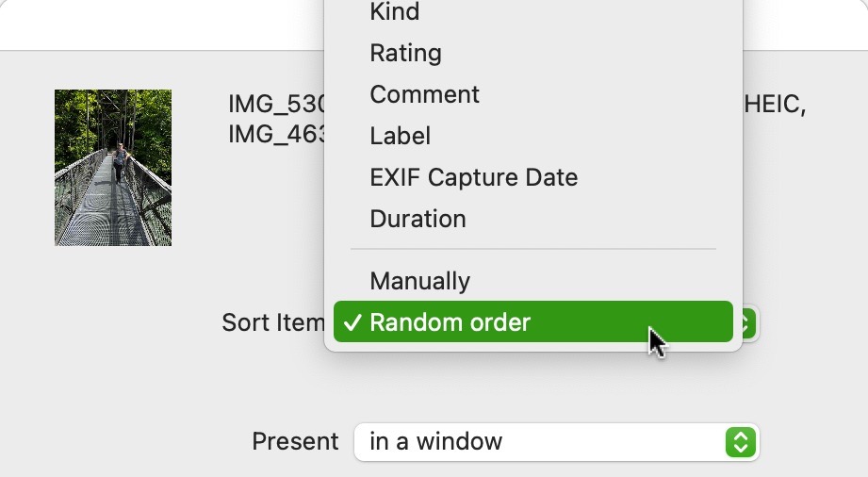The height and width of the screenshot is (477, 868).
Task: Choose the Rating sort option
Action: tap(405, 53)
